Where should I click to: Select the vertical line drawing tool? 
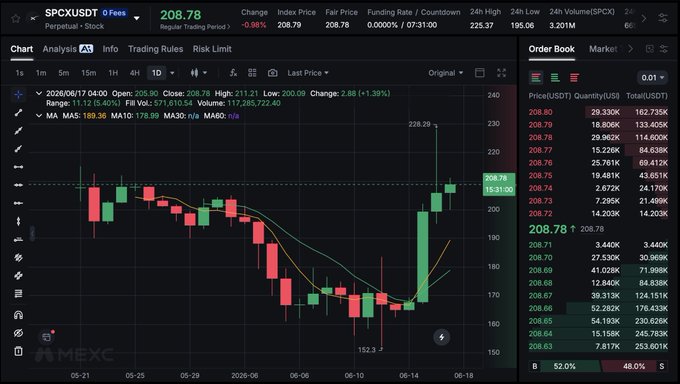coord(18,221)
